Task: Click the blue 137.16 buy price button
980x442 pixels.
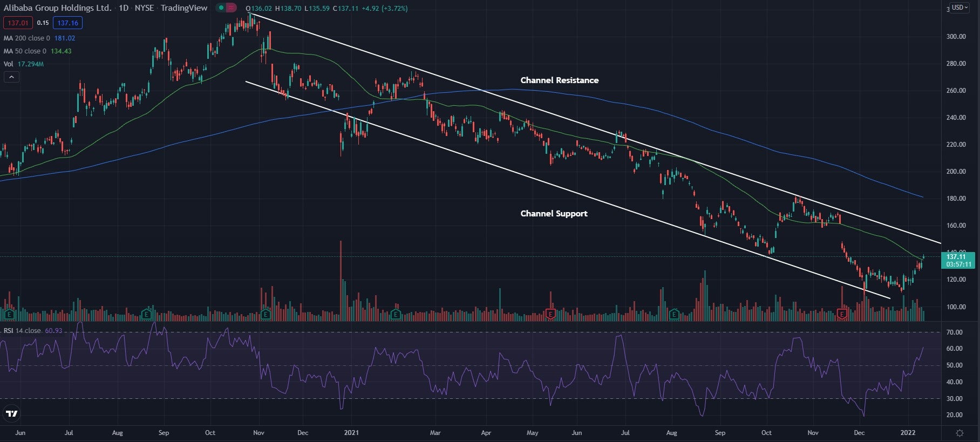Action: click(x=67, y=23)
